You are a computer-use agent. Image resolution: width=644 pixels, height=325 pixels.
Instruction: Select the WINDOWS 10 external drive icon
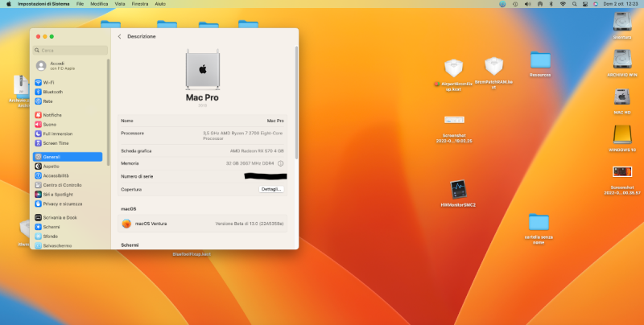pos(622,135)
